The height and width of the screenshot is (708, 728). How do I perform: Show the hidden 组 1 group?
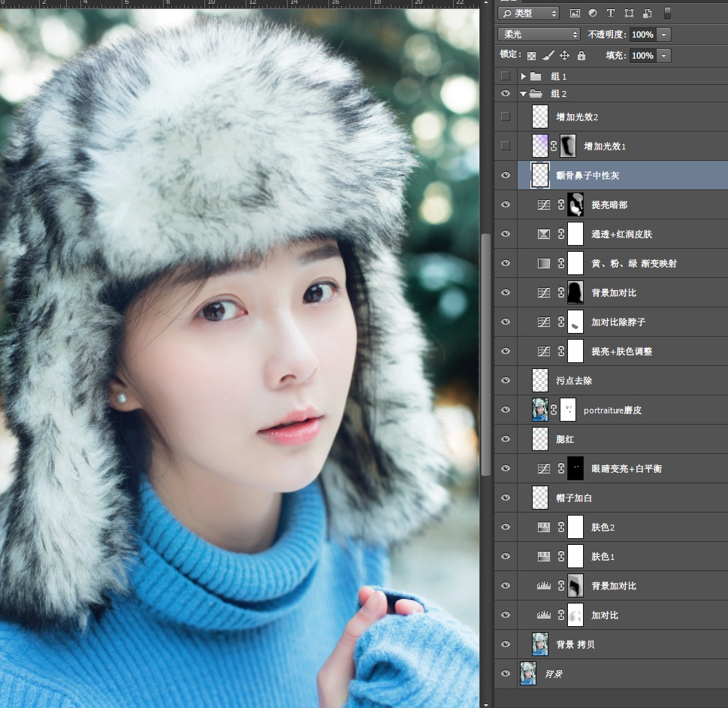pos(506,76)
